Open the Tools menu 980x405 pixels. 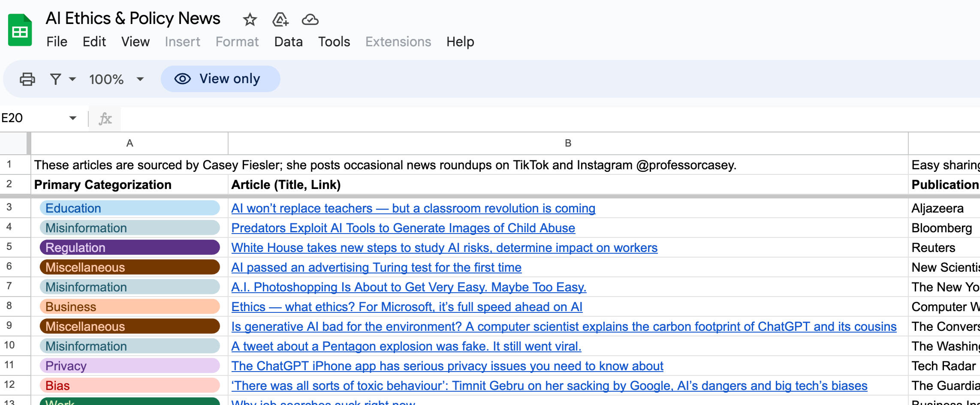point(334,42)
